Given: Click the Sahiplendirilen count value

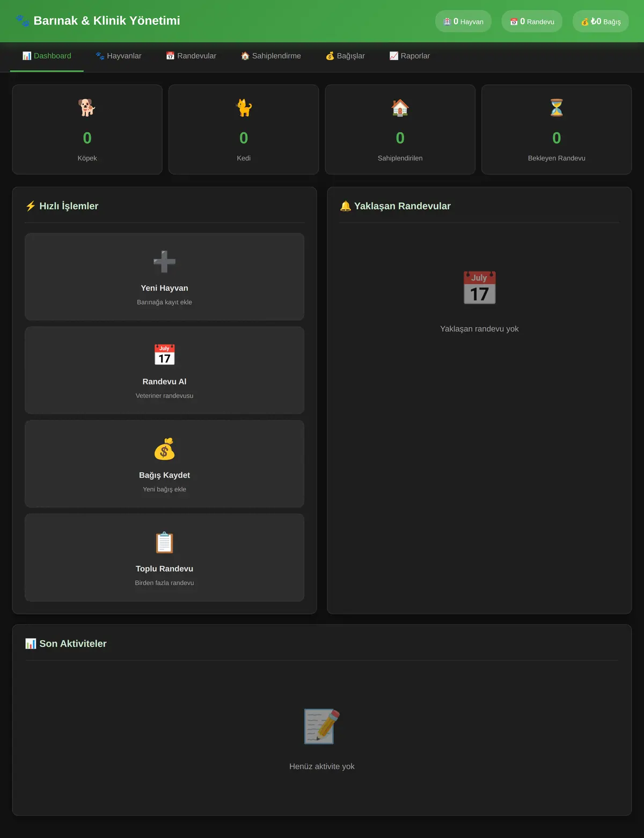Looking at the screenshot, I should coord(400,138).
